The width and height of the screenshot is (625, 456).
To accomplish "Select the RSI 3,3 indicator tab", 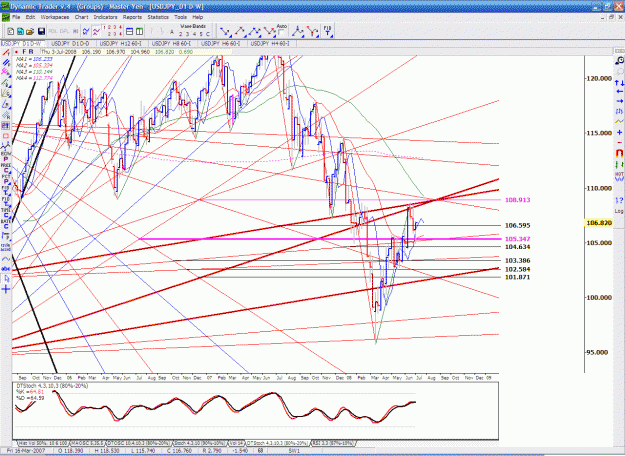I will (332, 443).
